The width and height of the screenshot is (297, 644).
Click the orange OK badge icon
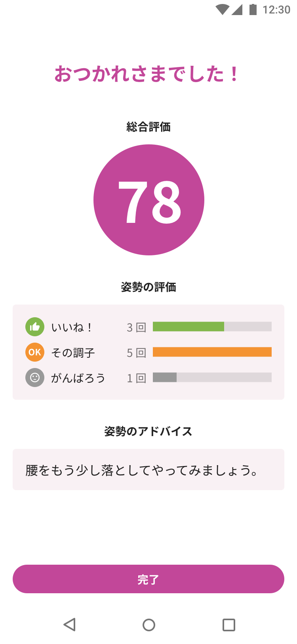tap(35, 352)
